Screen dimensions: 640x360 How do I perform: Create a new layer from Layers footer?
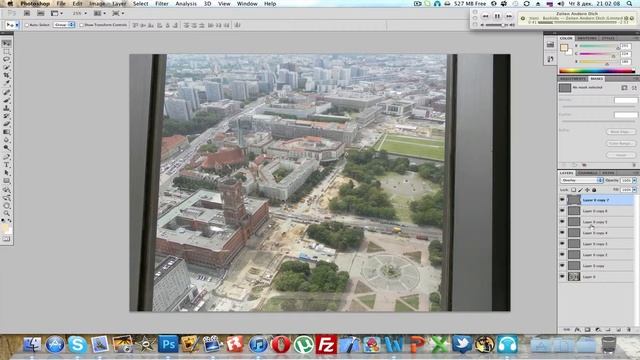coord(619,329)
